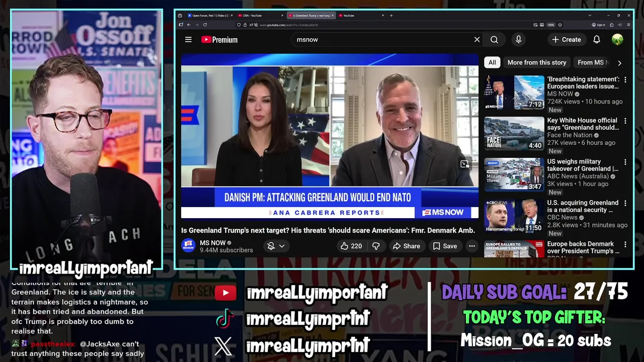The image size is (644, 362).
Task: Open the YouTube notifications bell
Action: tap(597, 40)
